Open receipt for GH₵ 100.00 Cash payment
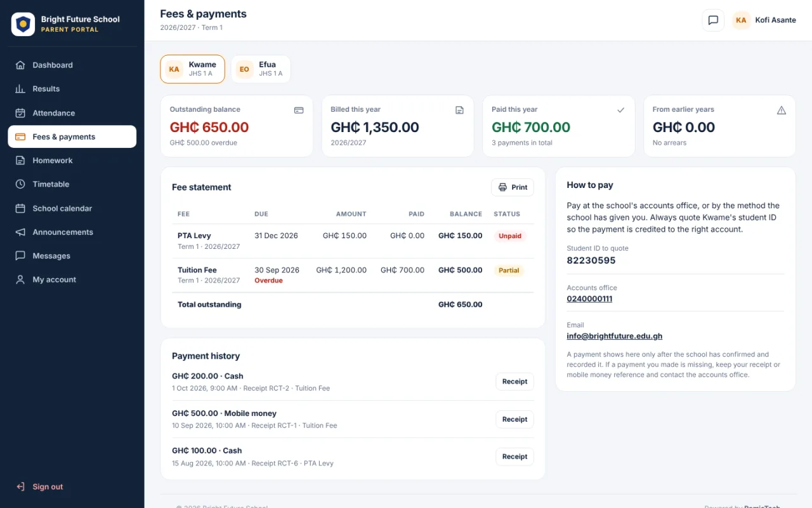The width and height of the screenshot is (812, 508). point(514,457)
